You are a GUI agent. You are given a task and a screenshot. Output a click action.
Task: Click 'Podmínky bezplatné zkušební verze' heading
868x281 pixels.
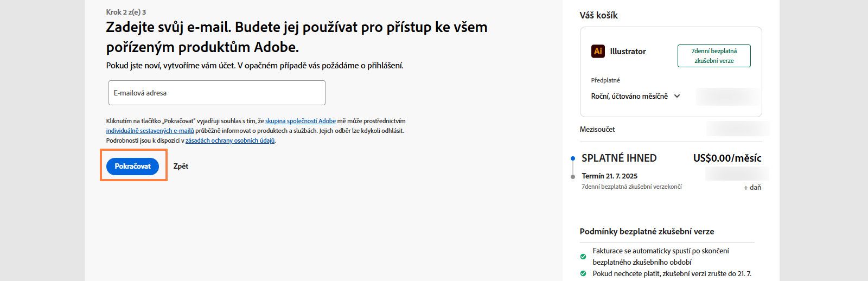tap(647, 231)
